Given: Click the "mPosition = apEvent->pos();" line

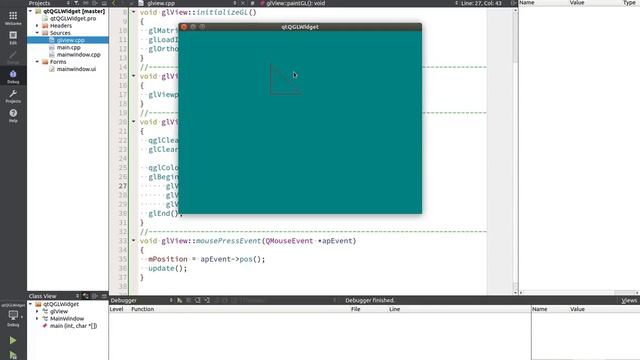Looking at the screenshot, I should coord(207,259).
